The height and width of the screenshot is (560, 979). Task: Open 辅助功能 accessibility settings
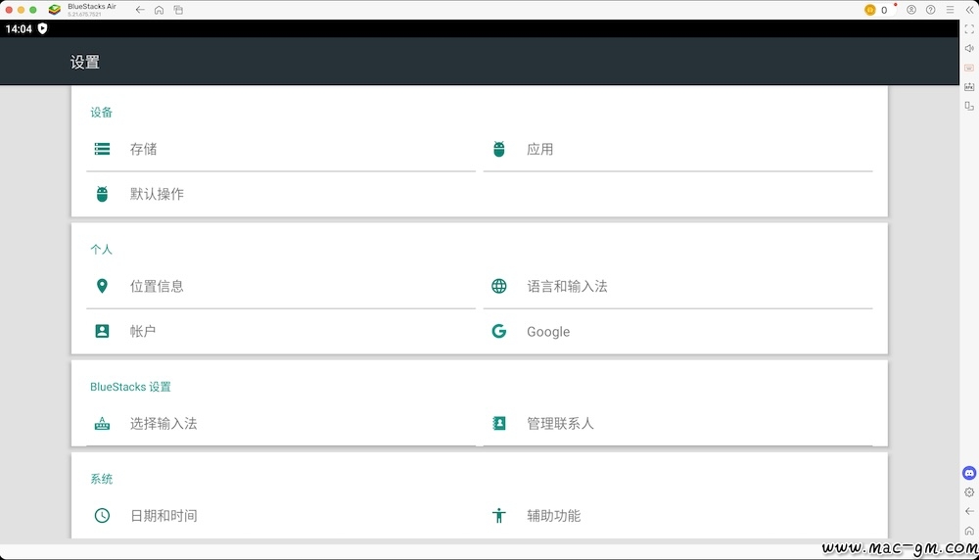[677, 516]
